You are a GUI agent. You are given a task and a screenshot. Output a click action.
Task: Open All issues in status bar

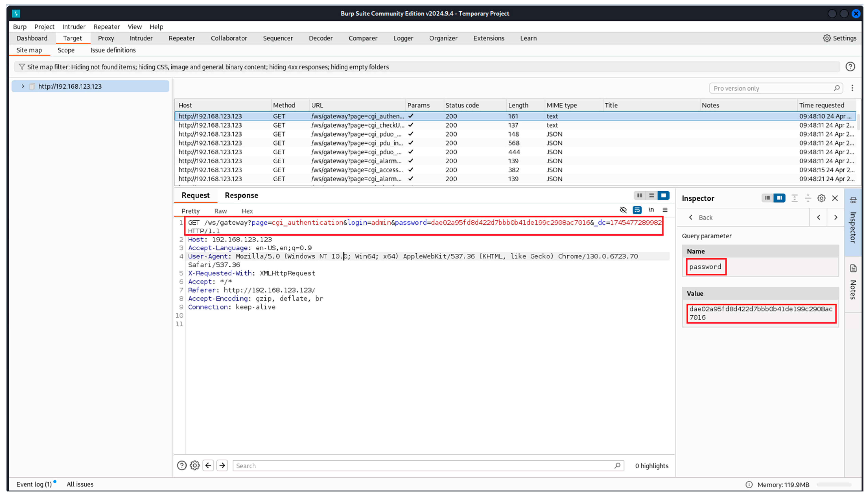tap(80, 484)
